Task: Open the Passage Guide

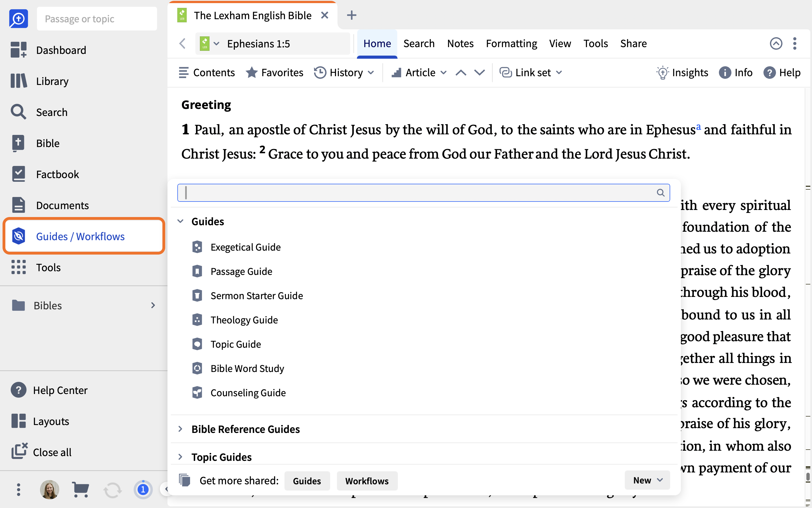Action: tap(232, 271)
